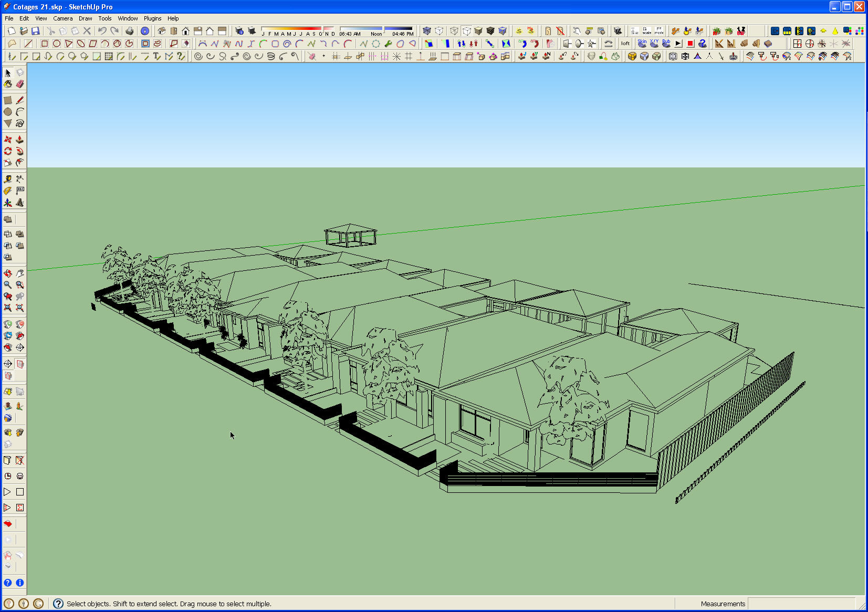Viewport: 868px width, 612px height.
Task: Activate the Move tool
Action: 8,139
